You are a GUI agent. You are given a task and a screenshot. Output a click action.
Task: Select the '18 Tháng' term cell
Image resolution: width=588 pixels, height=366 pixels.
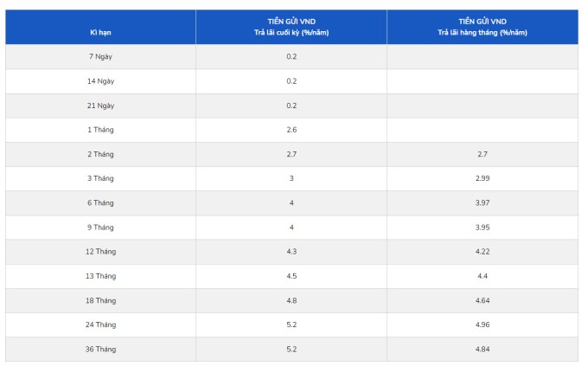(x=100, y=301)
